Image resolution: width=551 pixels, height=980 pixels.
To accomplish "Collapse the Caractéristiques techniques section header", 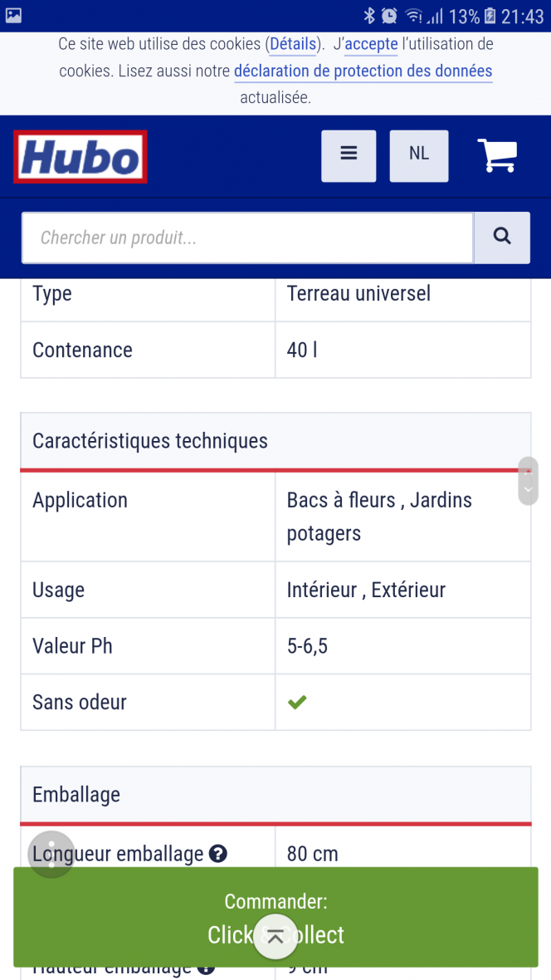I will (x=275, y=441).
